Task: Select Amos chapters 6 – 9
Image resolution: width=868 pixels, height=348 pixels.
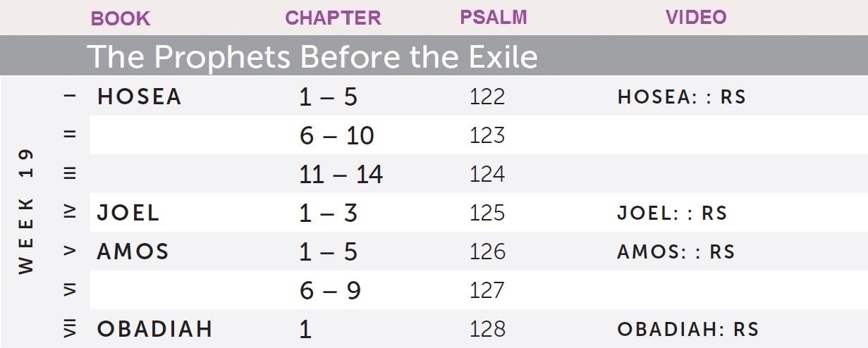Action: [330, 290]
